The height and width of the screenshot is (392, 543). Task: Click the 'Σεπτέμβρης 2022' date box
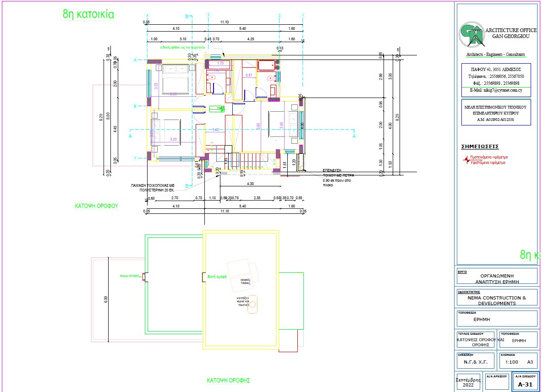468,382
